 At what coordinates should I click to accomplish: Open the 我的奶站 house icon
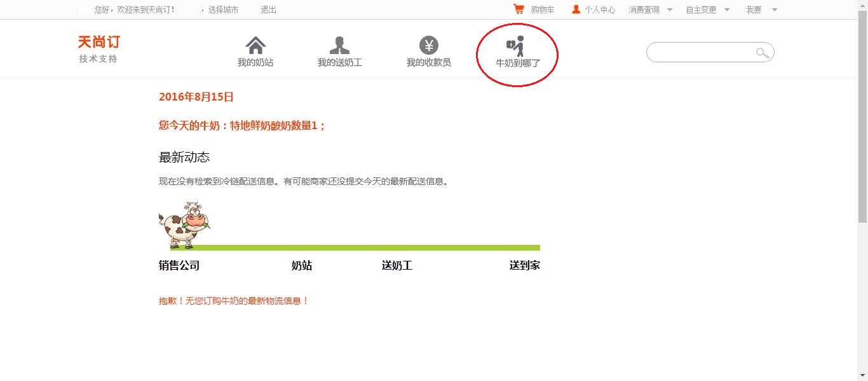[255, 45]
